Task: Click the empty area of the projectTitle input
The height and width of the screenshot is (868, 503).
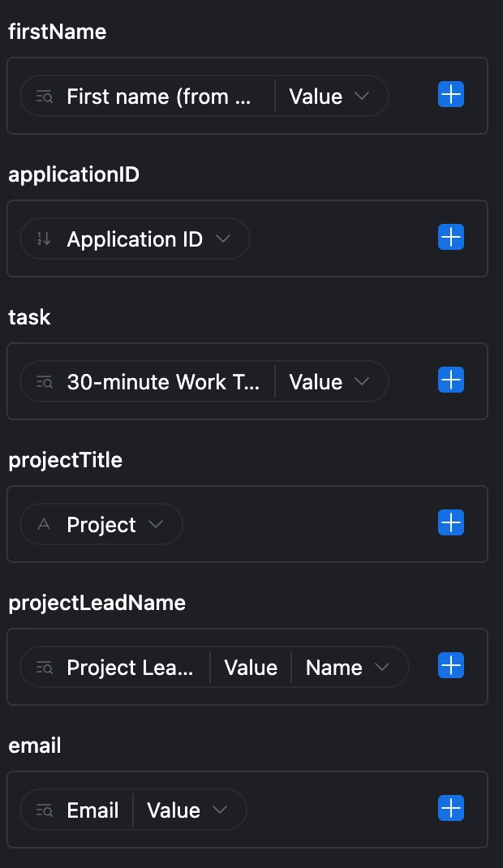Action: 308,525
